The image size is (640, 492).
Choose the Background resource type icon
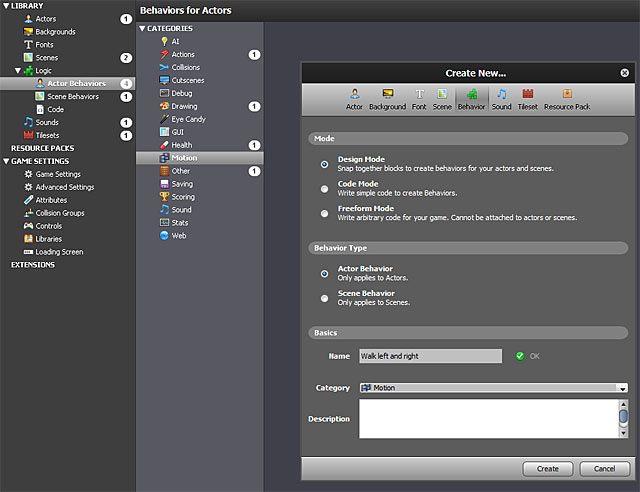click(387, 94)
